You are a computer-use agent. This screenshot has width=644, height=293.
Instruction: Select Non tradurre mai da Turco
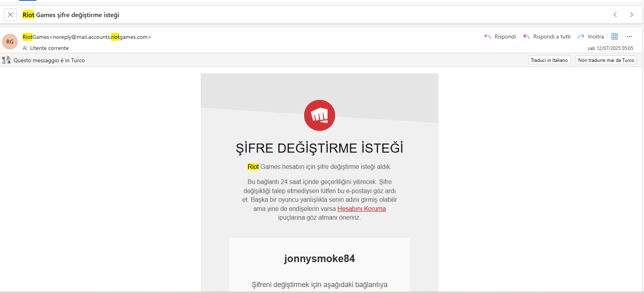(606, 60)
